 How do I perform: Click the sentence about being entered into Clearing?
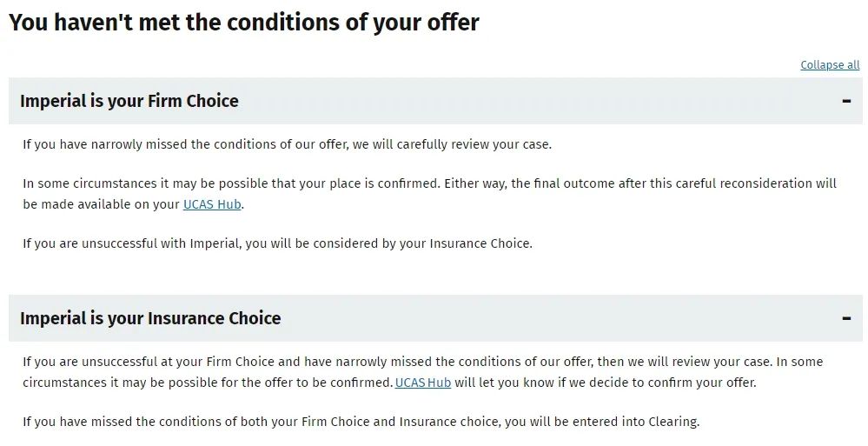361,422
